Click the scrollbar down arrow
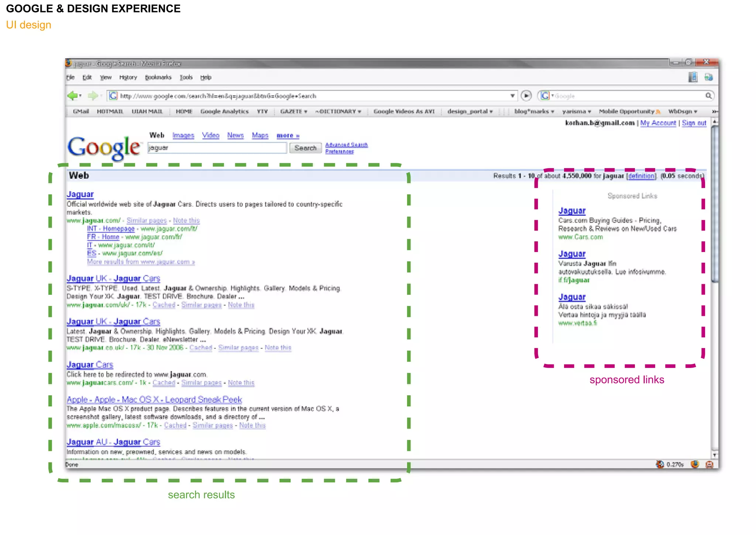Viewport: 756px width, 535px height. coord(715,455)
